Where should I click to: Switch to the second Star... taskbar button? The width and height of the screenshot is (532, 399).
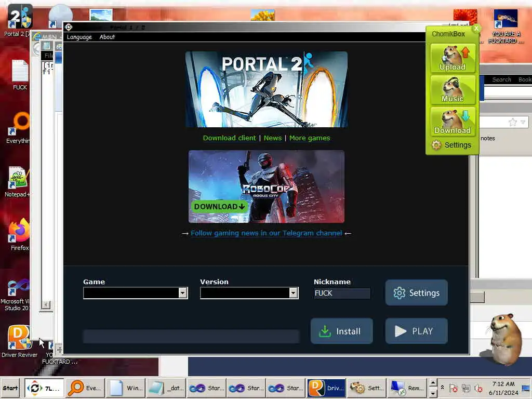(245, 388)
